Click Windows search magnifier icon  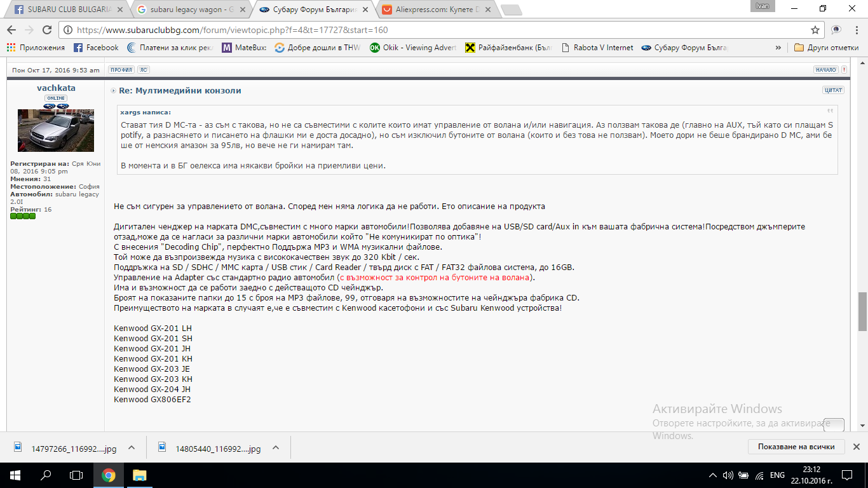(x=46, y=475)
